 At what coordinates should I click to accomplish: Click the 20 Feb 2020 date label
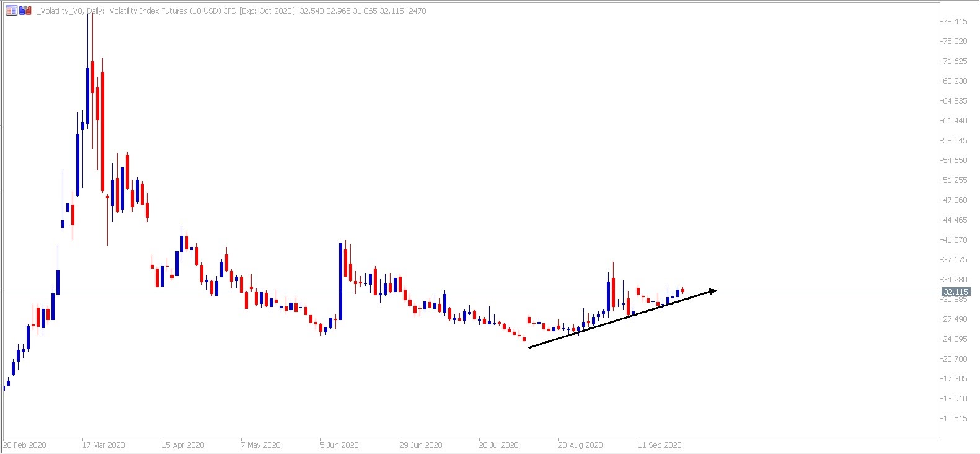24,445
